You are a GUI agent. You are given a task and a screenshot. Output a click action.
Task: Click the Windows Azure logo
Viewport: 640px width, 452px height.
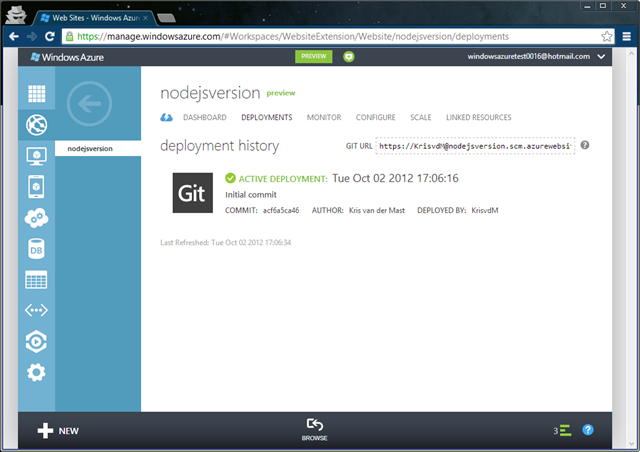tap(67, 57)
